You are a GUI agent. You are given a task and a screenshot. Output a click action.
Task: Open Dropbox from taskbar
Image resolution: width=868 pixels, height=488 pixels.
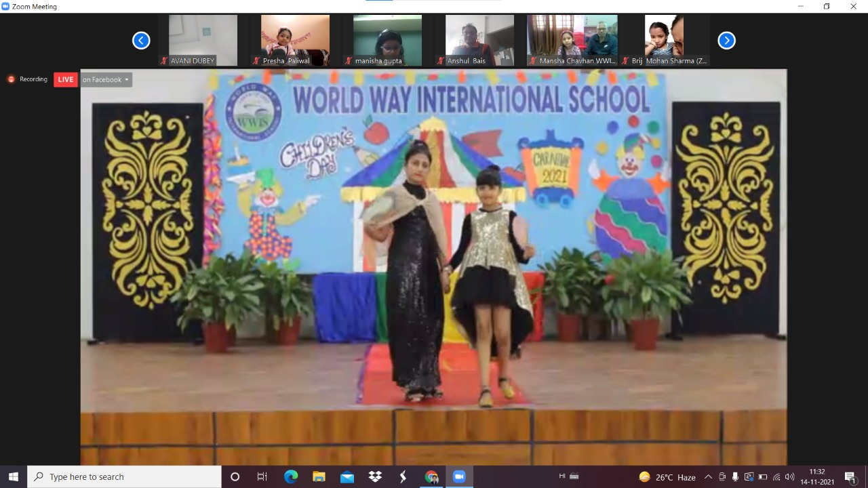375,476
